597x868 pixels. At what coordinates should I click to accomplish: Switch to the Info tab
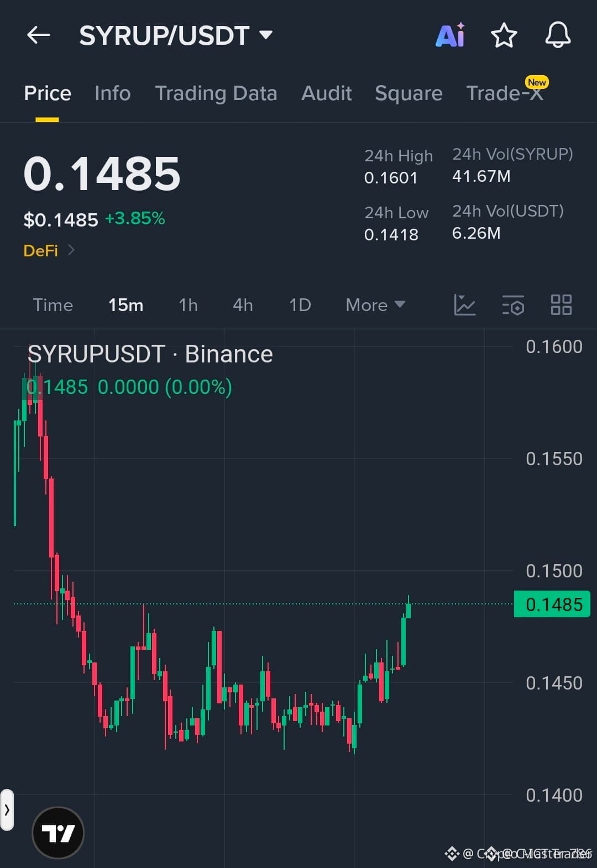113,93
